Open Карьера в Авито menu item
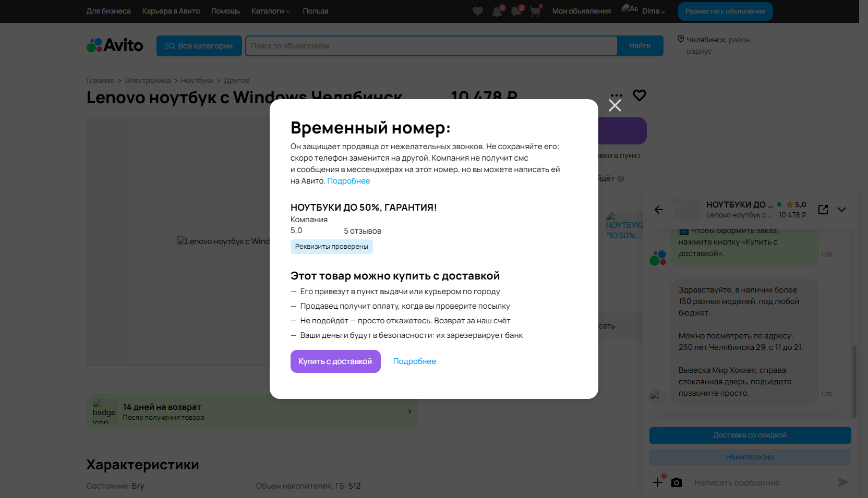This screenshot has width=868, height=498. [x=171, y=11]
